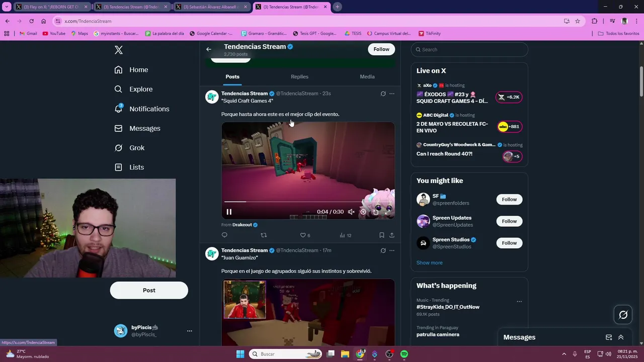Repost the Squid Craft post
This screenshot has height=362, width=644.
point(264,235)
